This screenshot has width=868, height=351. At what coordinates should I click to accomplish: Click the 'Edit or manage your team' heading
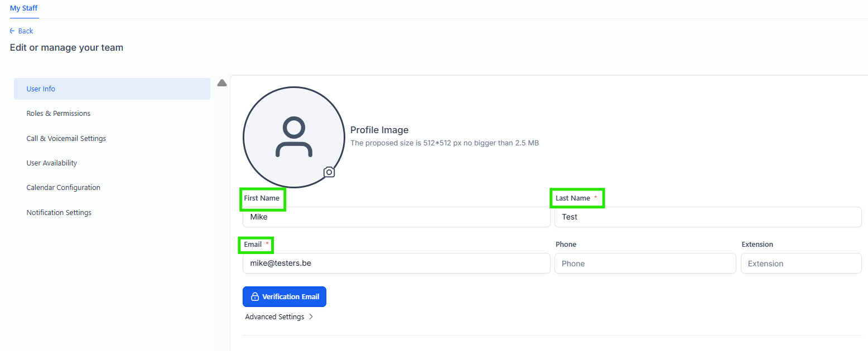tap(66, 48)
